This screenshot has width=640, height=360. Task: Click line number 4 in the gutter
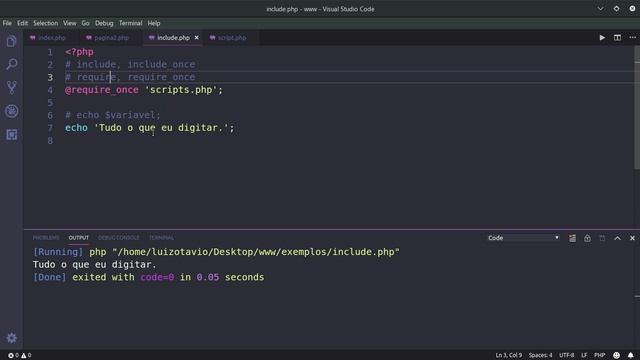tap(50, 90)
